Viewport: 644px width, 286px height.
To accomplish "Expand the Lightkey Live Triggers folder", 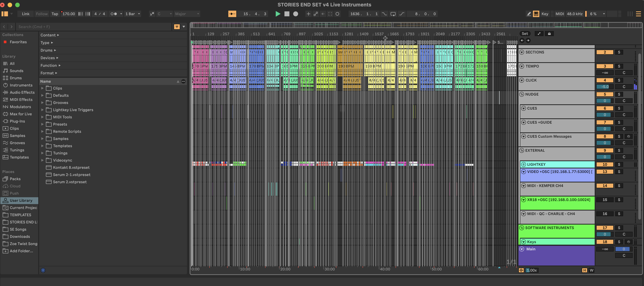I will coord(42,110).
